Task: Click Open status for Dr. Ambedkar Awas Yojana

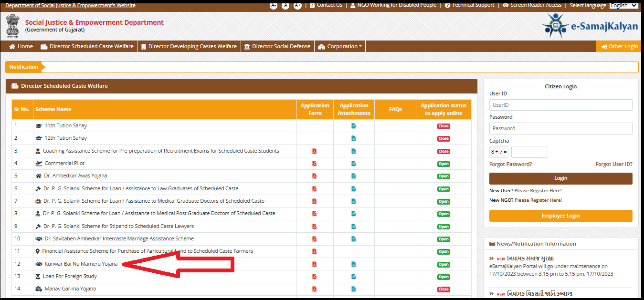Action: (443, 176)
